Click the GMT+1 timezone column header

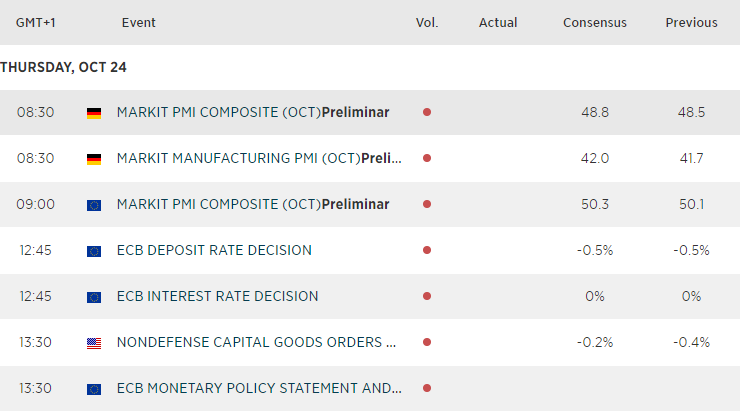pos(35,22)
